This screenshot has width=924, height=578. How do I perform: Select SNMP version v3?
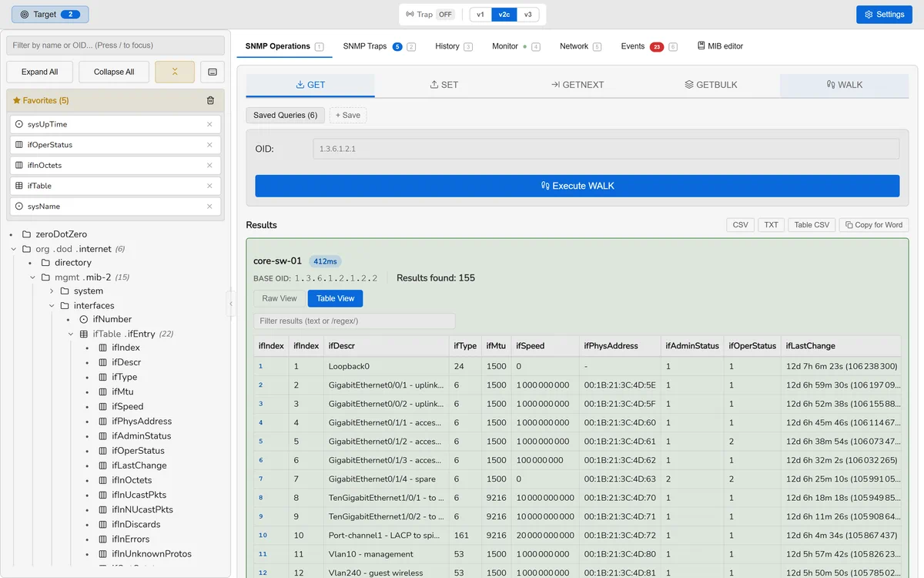coord(527,15)
